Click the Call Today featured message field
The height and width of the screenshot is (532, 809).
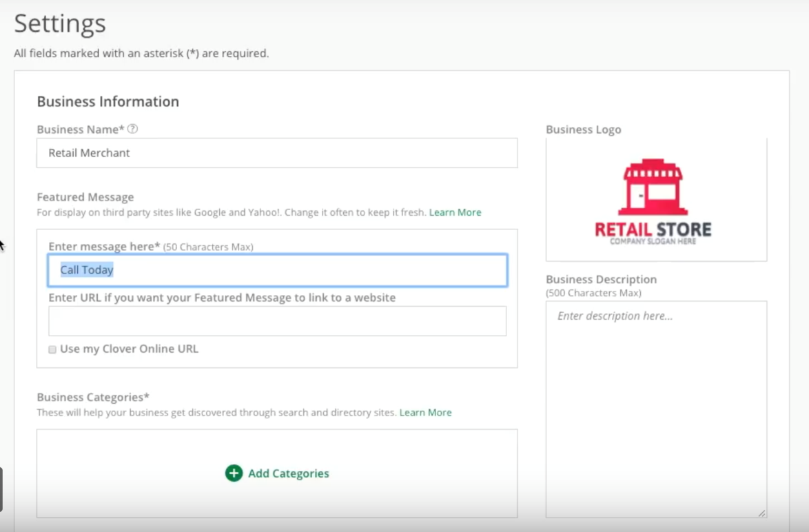coord(276,270)
